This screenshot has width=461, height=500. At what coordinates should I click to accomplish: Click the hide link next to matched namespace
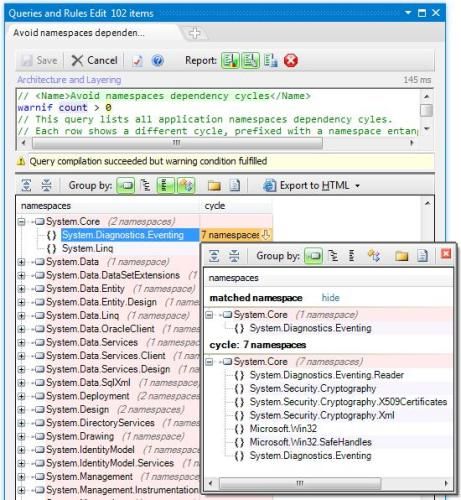(330, 298)
